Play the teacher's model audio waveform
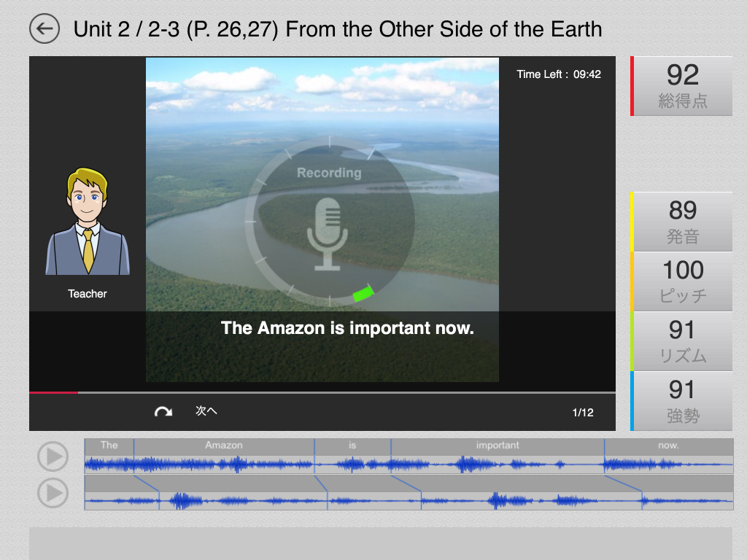This screenshot has width=747, height=560. [x=53, y=457]
